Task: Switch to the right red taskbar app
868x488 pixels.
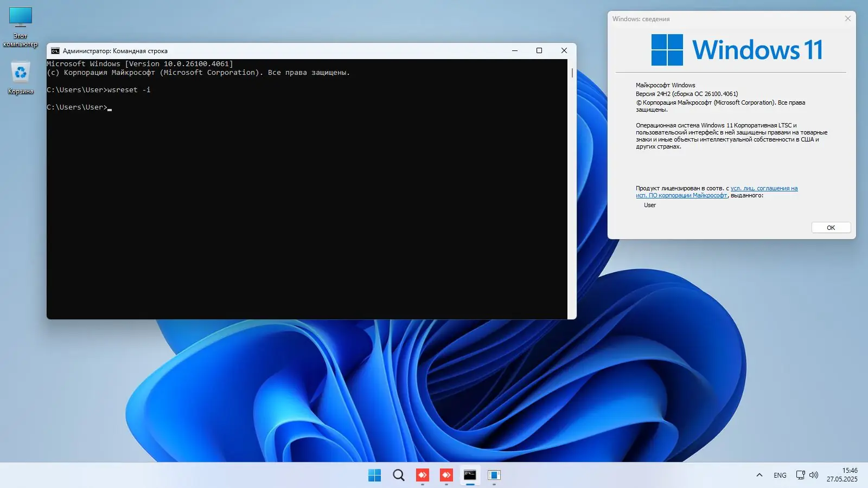Action: pyautogui.click(x=446, y=476)
